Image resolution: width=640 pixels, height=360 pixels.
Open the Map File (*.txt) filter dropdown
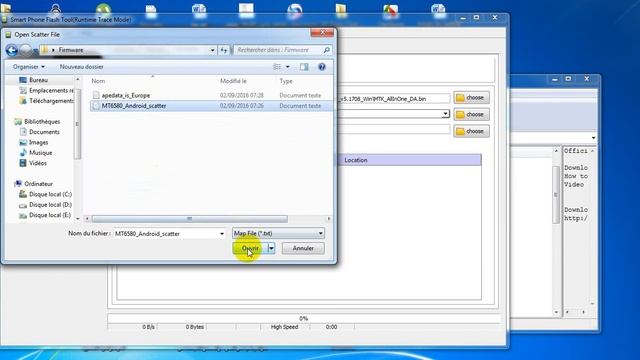[x=279, y=233]
